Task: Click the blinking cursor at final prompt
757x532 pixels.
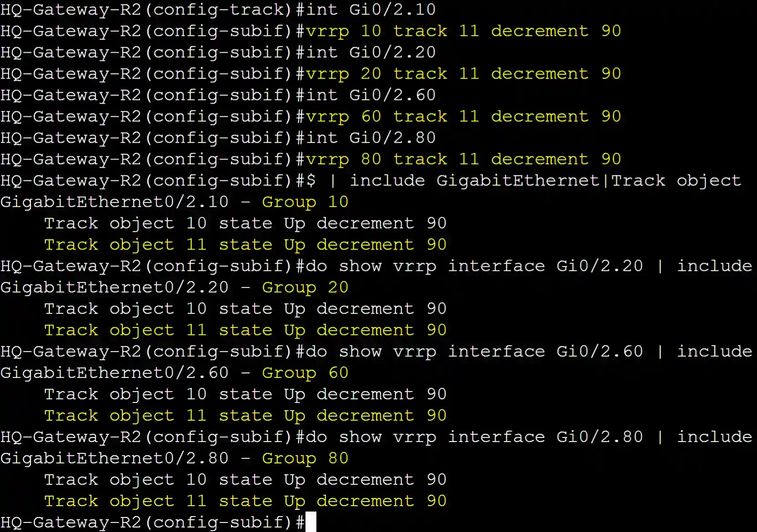Action: [x=311, y=522]
